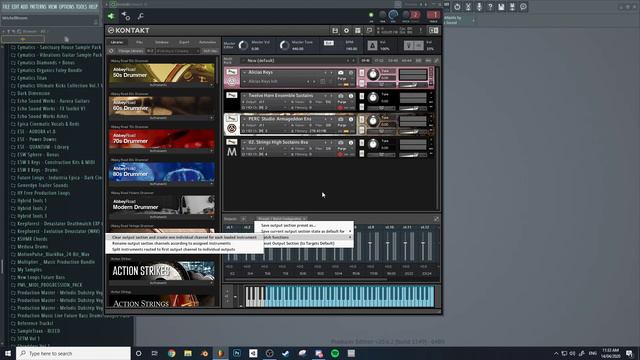Click the refresh icon beside Manage Libraries

(111, 51)
